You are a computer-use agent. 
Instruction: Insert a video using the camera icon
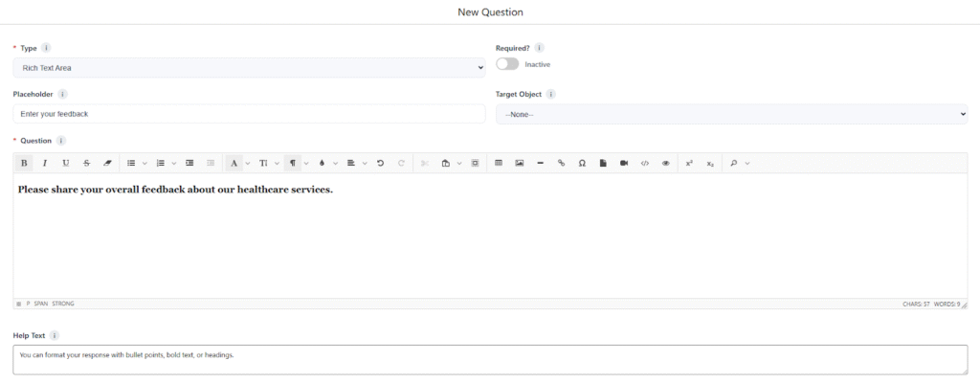click(624, 164)
